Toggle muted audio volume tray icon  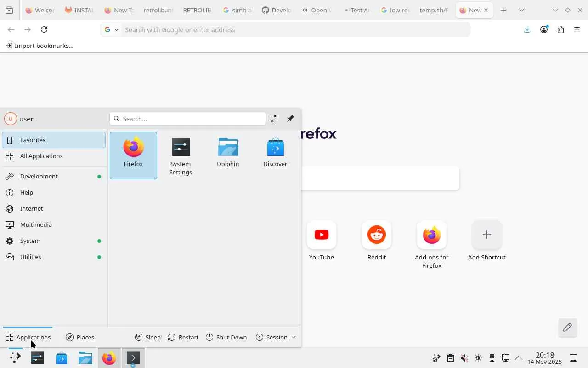[x=464, y=358]
